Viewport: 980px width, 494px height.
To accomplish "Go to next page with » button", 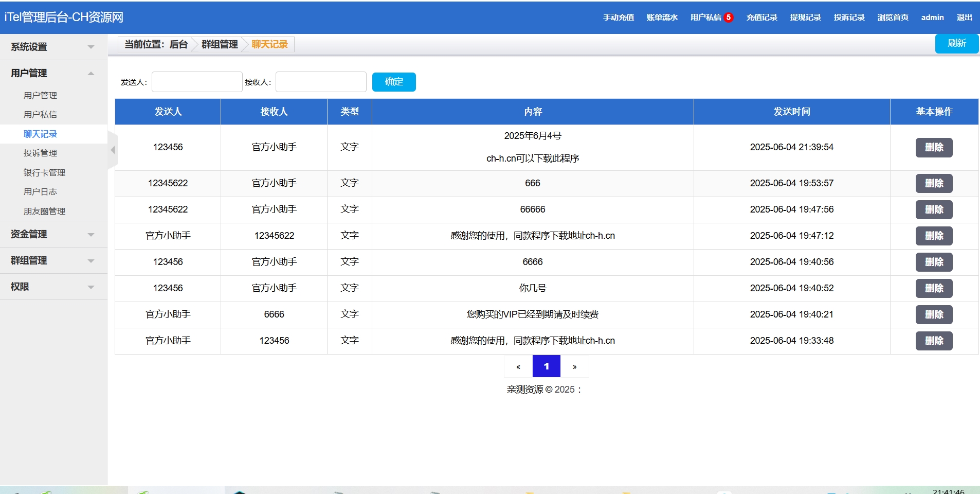I will tap(575, 366).
